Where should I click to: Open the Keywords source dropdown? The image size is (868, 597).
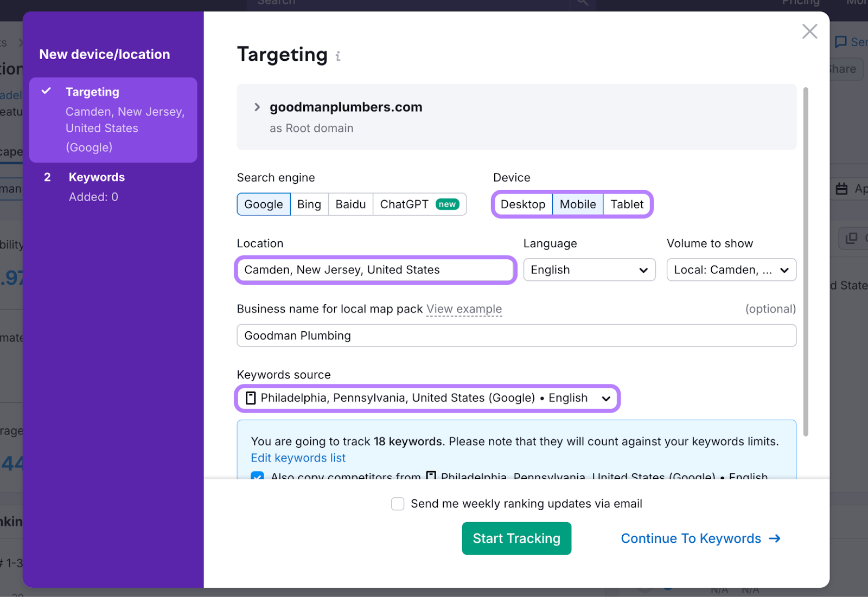click(606, 398)
